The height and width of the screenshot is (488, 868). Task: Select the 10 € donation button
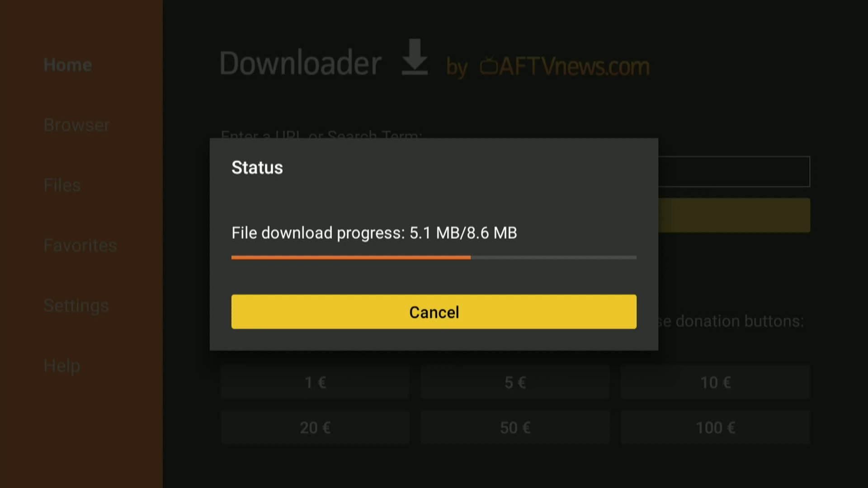[x=715, y=382]
